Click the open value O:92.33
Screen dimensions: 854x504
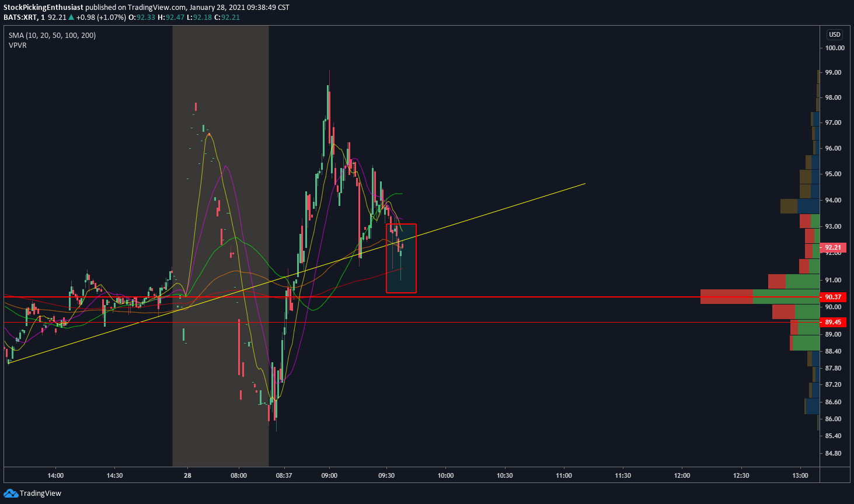pyautogui.click(x=142, y=17)
